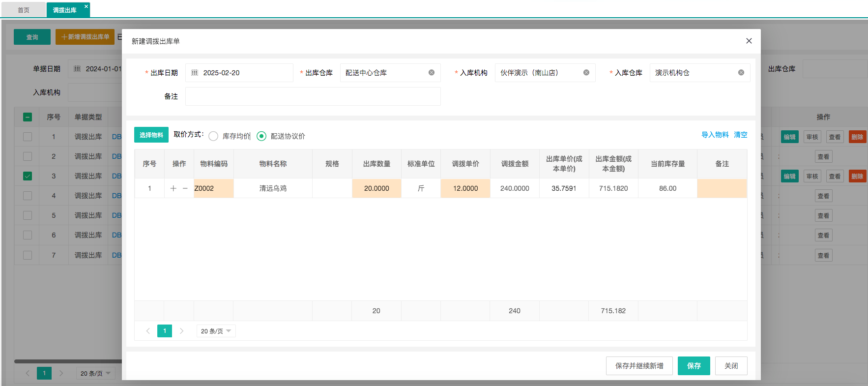Clear the 出库仓库 field with its X icon
The image size is (868, 386).
pyautogui.click(x=432, y=73)
